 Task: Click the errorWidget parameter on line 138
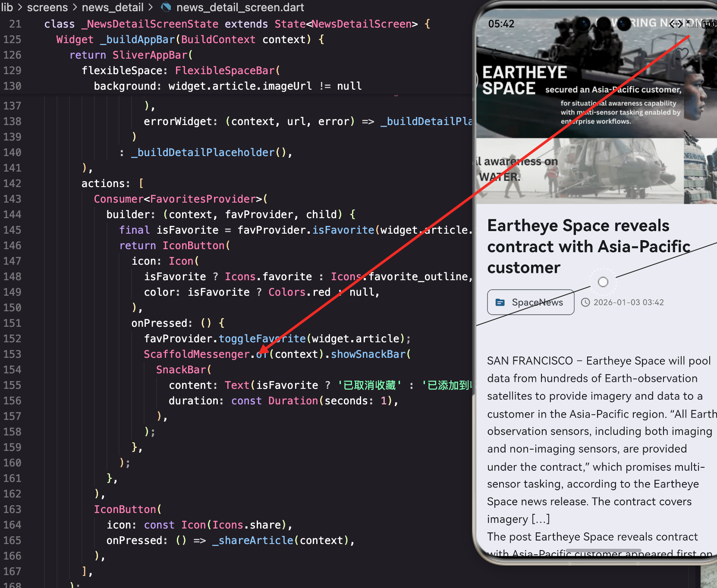coord(178,121)
